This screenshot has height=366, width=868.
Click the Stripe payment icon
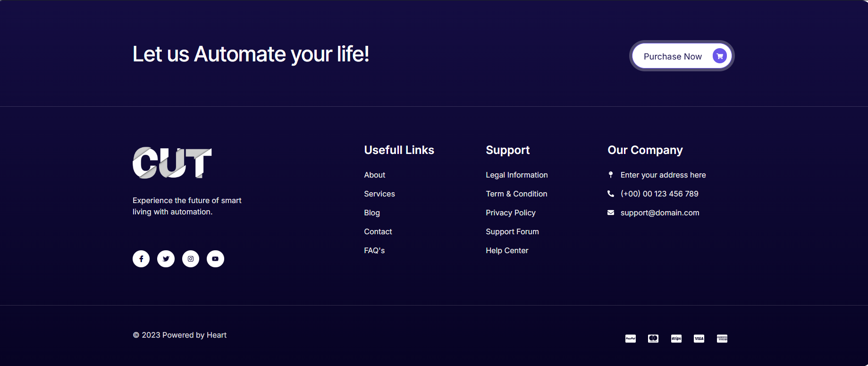[x=676, y=339]
